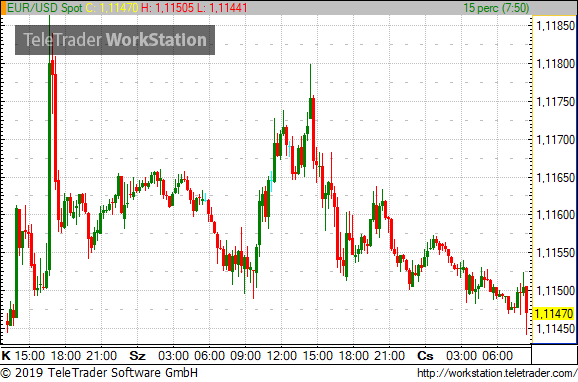Select the EUR/USD Spot title text
Screen dimensions: 578x382
[45, 8]
